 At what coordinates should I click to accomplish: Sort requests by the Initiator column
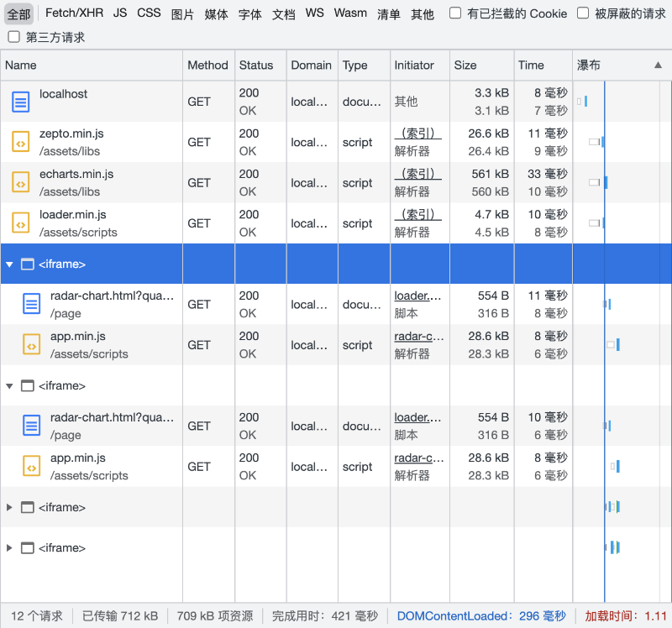tap(419, 65)
